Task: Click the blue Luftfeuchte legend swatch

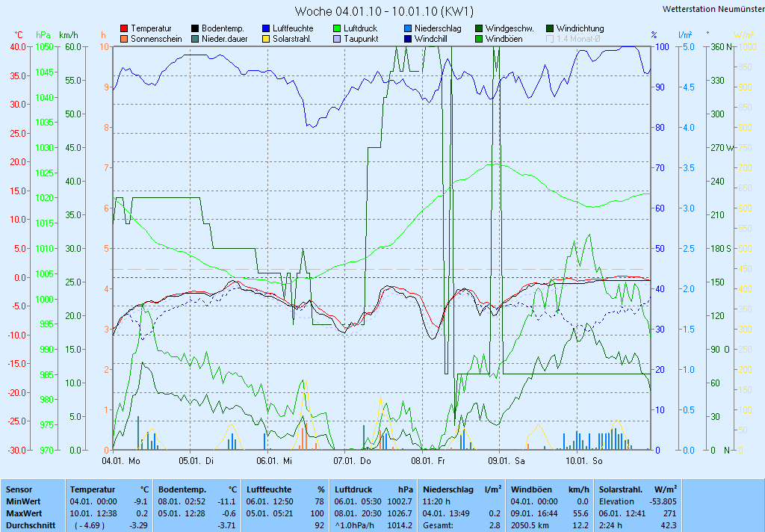Action: (266, 29)
